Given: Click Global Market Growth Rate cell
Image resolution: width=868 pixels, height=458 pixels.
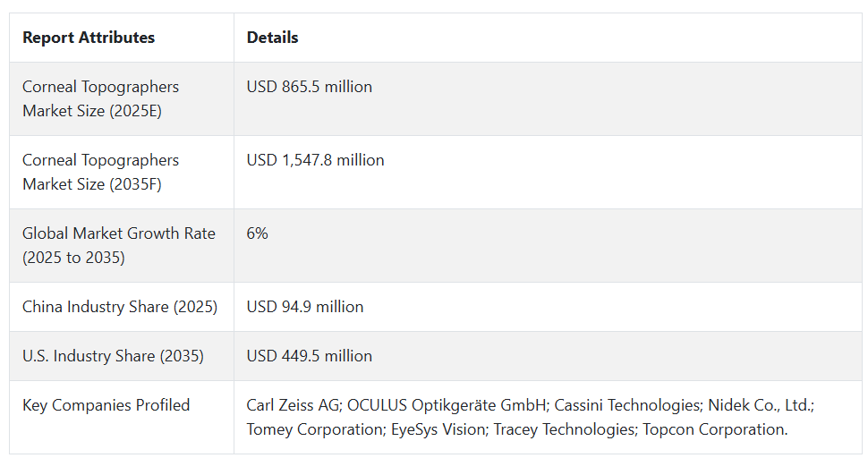Looking at the screenshot, I should tap(119, 246).
